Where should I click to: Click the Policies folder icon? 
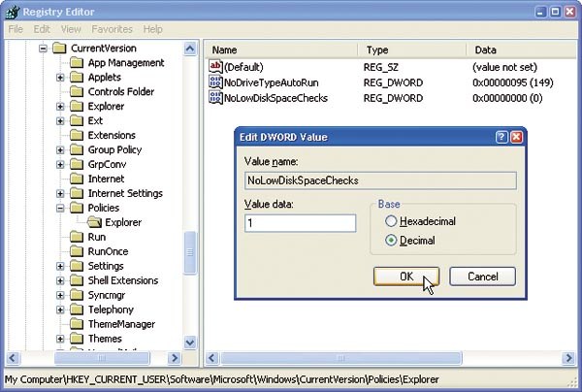click(77, 208)
